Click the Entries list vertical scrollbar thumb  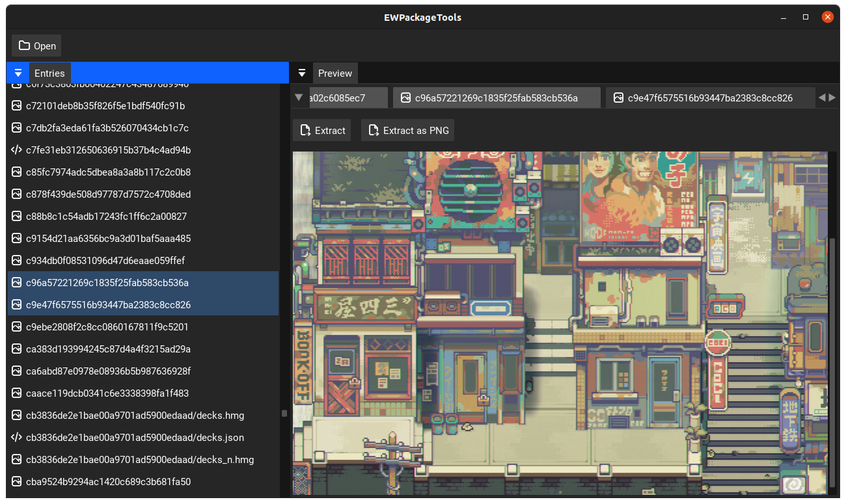(284, 413)
